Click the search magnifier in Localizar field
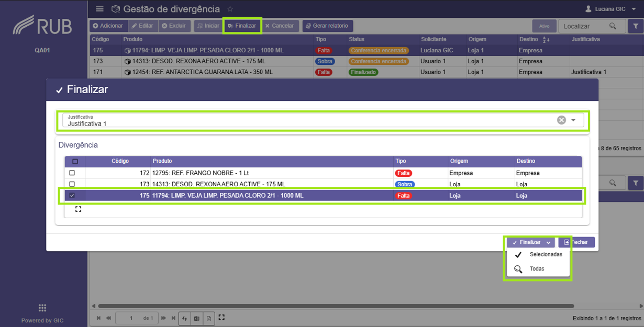644x327 pixels. tap(613, 26)
